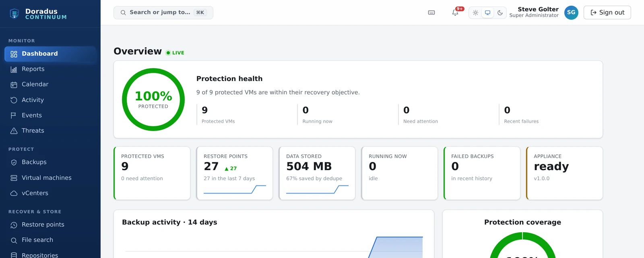Screen dimensions: 644x258
Task: Open the DATA STORED 504 MB card
Action: [x=317, y=173]
